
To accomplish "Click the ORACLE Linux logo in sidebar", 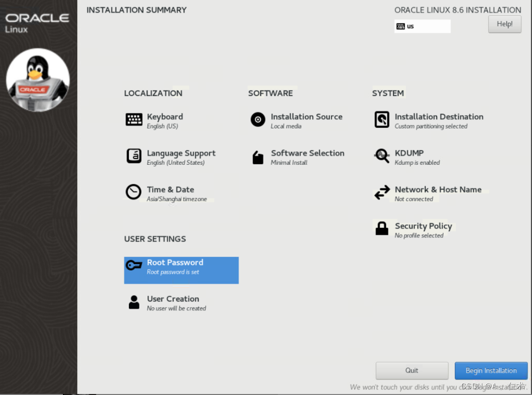I will click(37, 23).
